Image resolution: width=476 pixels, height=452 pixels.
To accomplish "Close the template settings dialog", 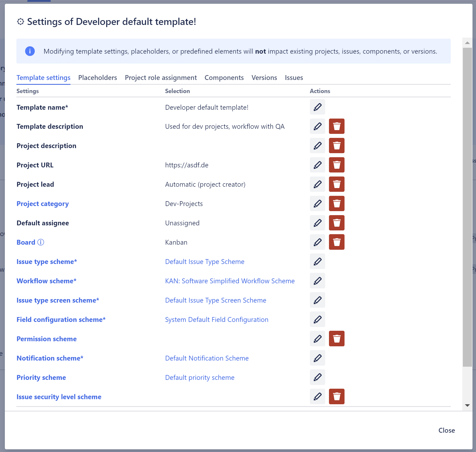I will [x=446, y=430].
